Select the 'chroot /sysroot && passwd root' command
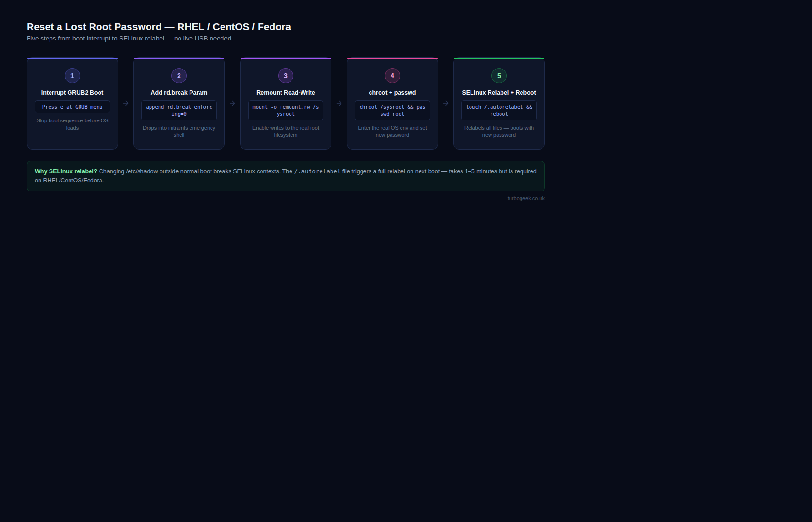The height and width of the screenshot is (522, 812). [392, 110]
